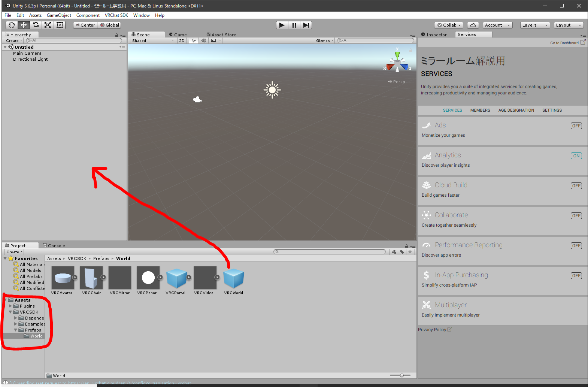Lock the Project panel
Viewport: 588px width, 387px height.
(x=406, y=246)
